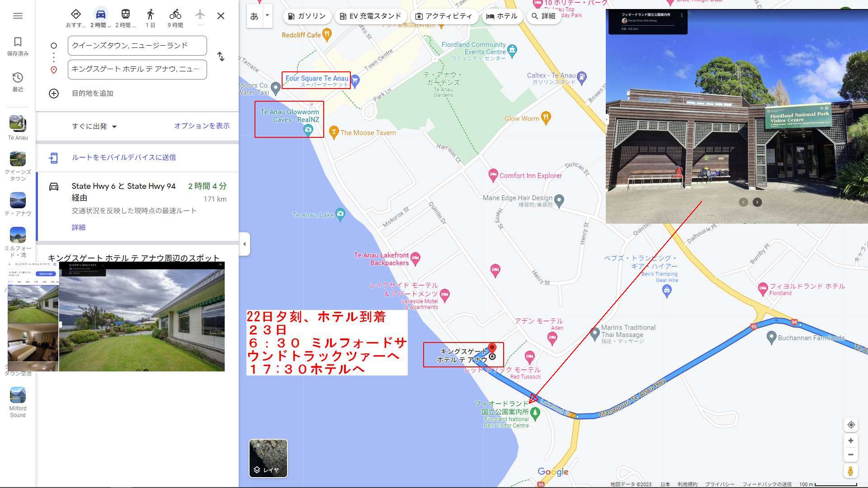Filter map by EV charging stations

[x=370, y=16]
